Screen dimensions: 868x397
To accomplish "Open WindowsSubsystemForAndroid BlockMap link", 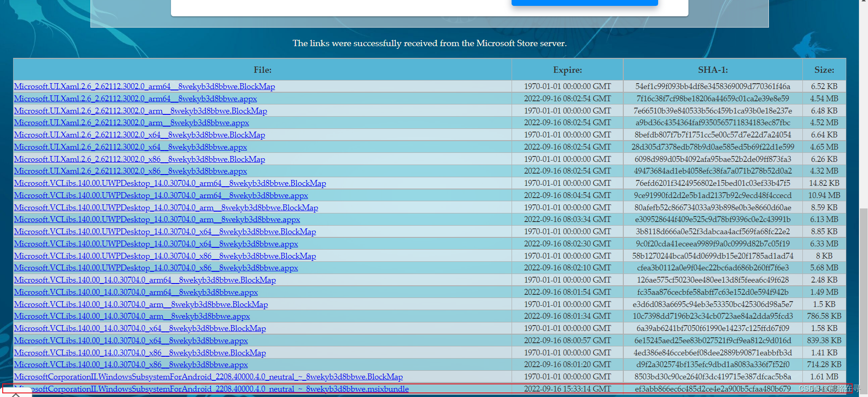I will (x=208, y=377).
